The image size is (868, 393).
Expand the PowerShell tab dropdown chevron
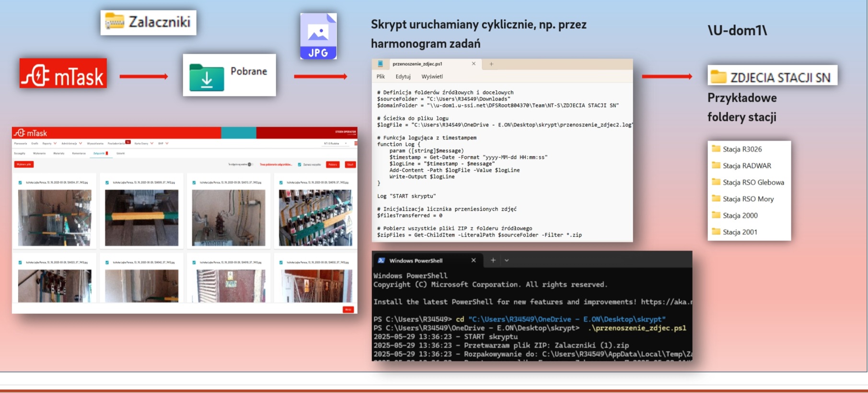coord(507,260)
